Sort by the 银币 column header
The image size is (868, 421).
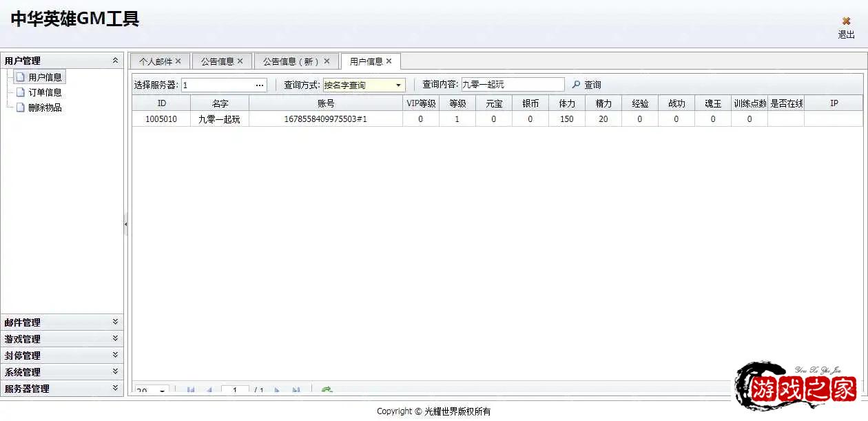(x=530, y=103)
